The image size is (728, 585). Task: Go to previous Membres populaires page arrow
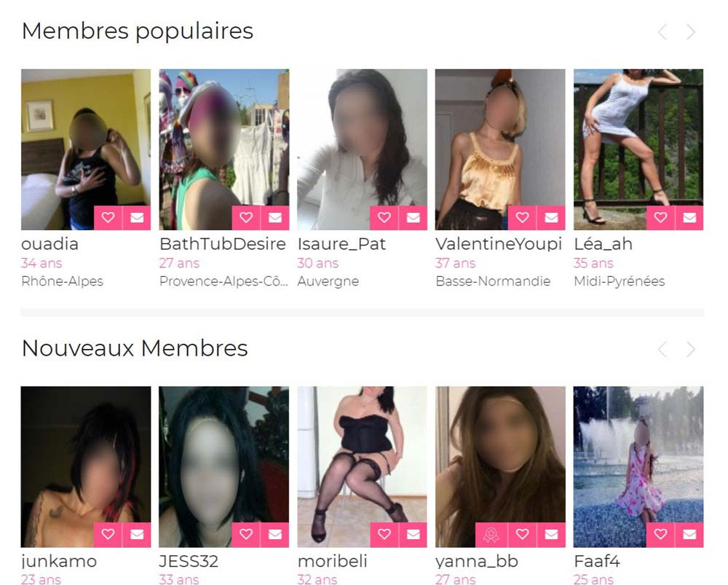(x=662, y=32)
